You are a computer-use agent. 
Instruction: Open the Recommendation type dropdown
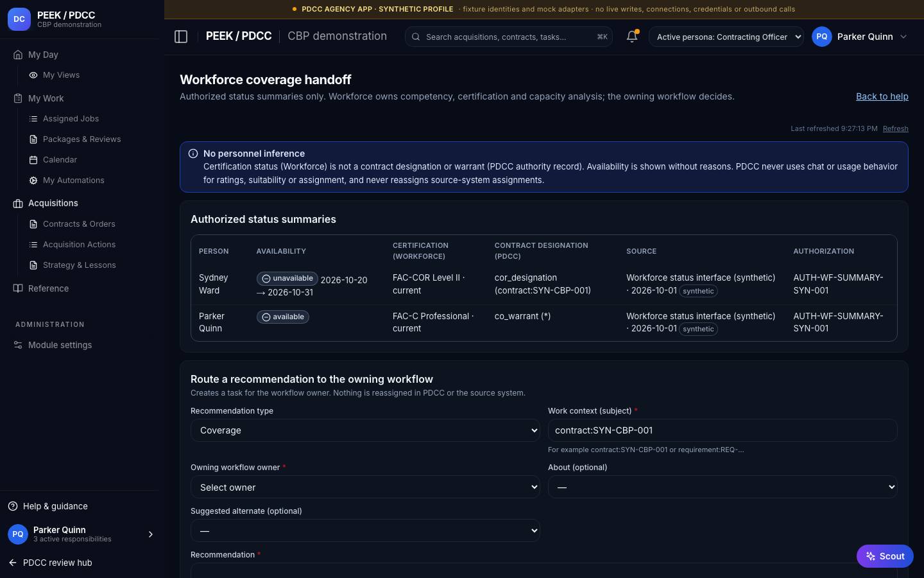pos(365,430)
